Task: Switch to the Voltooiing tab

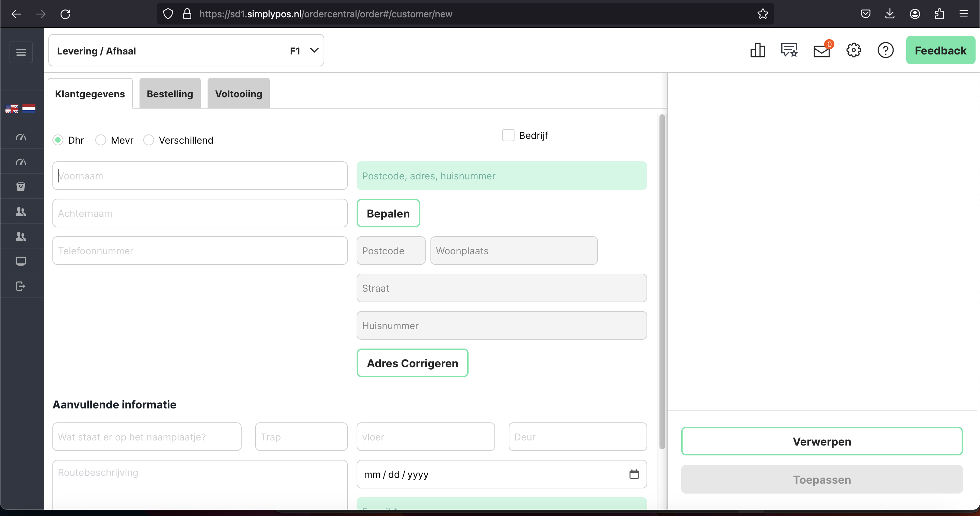Action: [239, 94]
